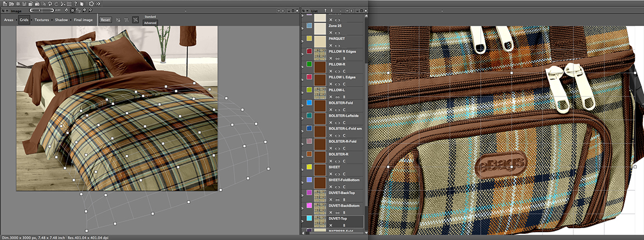Toggle the X under PARQUET
Viewport: 644px width, 240px height.
click(x=330, y=46)
